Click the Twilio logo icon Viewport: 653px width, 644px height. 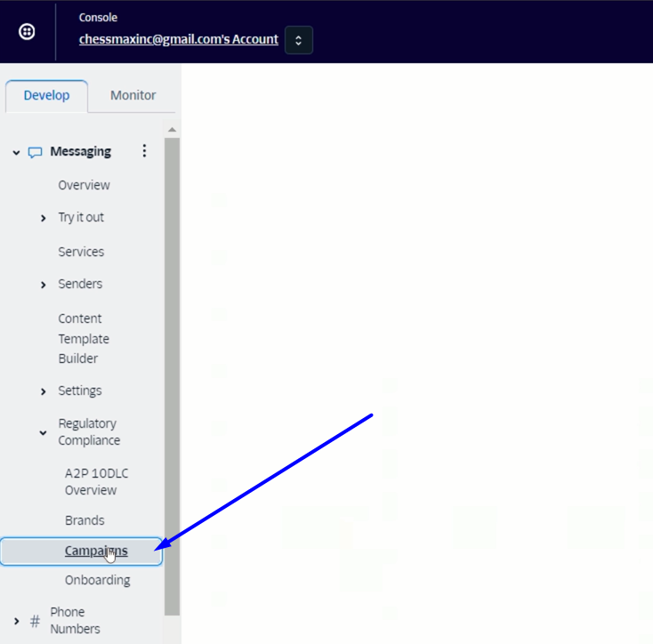point(28,32)
